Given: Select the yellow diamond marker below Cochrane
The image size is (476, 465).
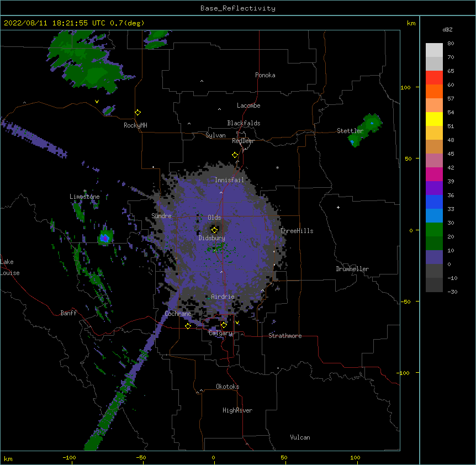Looking at the screenshot, I should (188, 326).
